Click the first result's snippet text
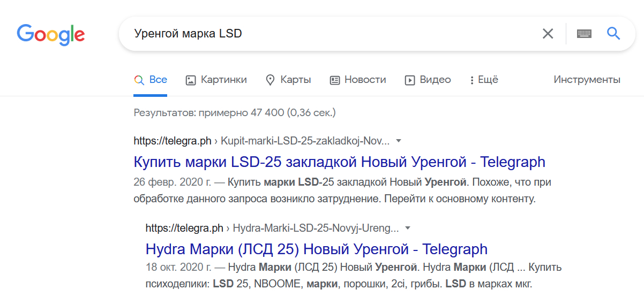The height and width of the screenshot is (297, 644). [342, 191]
